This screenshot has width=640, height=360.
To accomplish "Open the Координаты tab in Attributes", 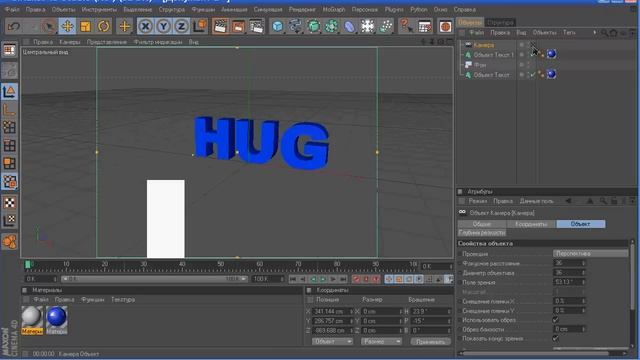I will pos(531,224).
